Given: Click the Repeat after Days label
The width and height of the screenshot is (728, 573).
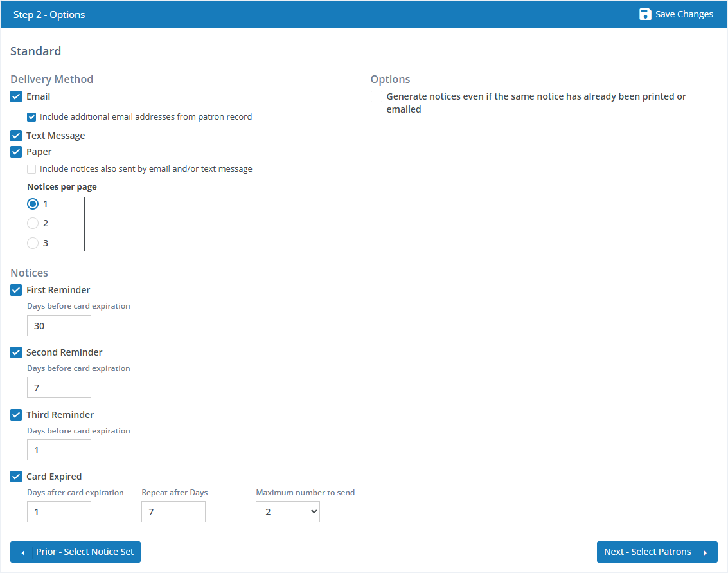Looking at the screenshot, I should pos(175,493).
